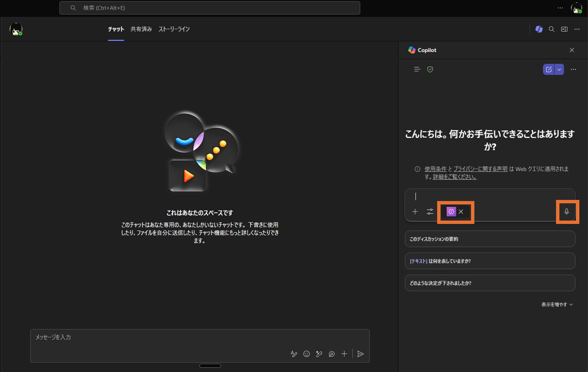588x372 pixels.
Task: Click the send arrow in message box
Action: pos(360,354)
